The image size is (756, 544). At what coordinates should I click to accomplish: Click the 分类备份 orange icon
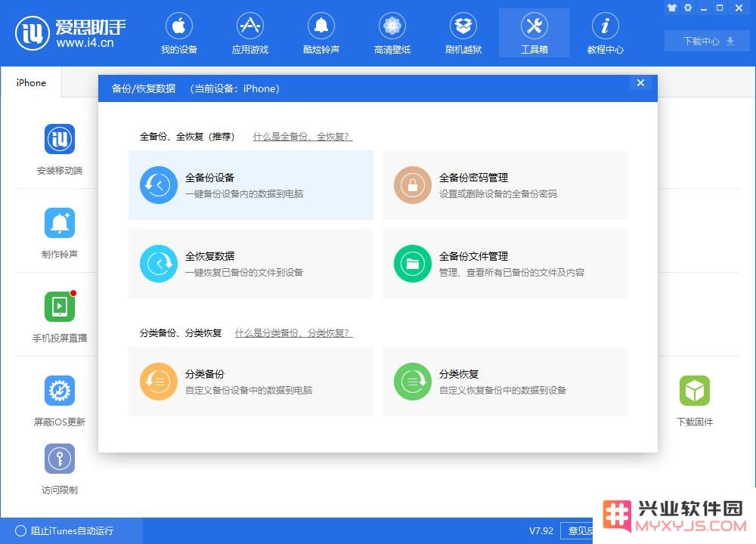[159, 381]
